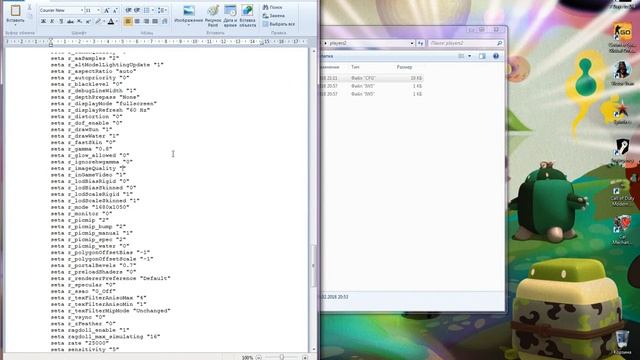The height and width of the screenshot is (360, 640).
Task: Toggle superscript formatting
Action: coord(88,21)
